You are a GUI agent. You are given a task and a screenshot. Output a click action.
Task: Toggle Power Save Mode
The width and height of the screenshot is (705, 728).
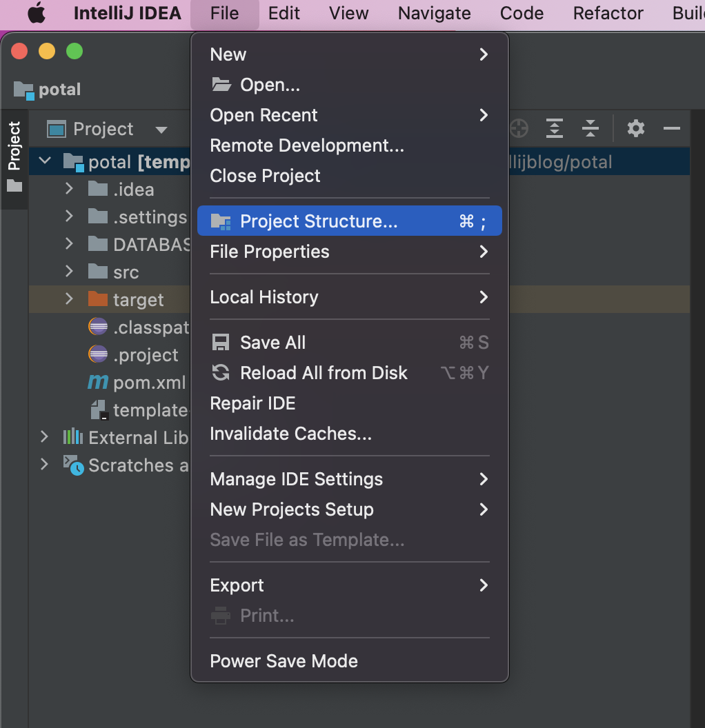[x=349, y=660]
